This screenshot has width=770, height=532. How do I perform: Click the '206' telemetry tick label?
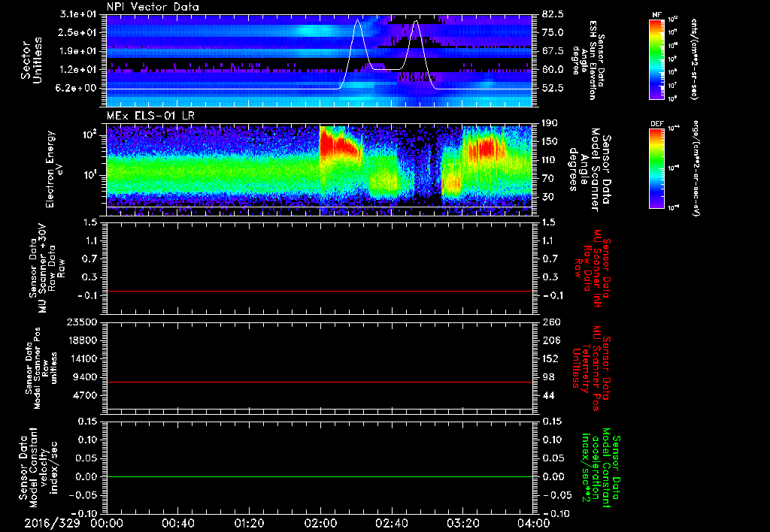click(550, 340)
